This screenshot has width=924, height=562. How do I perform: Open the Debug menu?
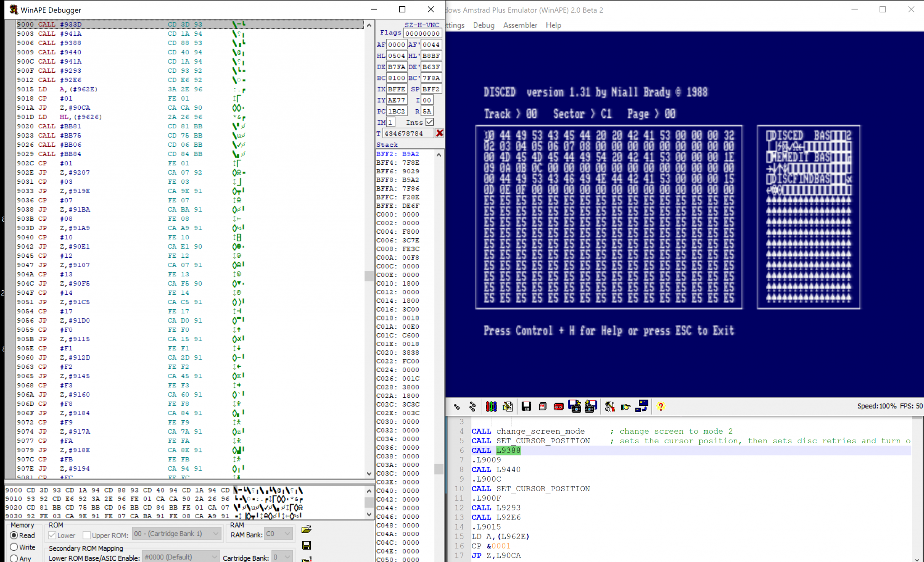(483, 25)
